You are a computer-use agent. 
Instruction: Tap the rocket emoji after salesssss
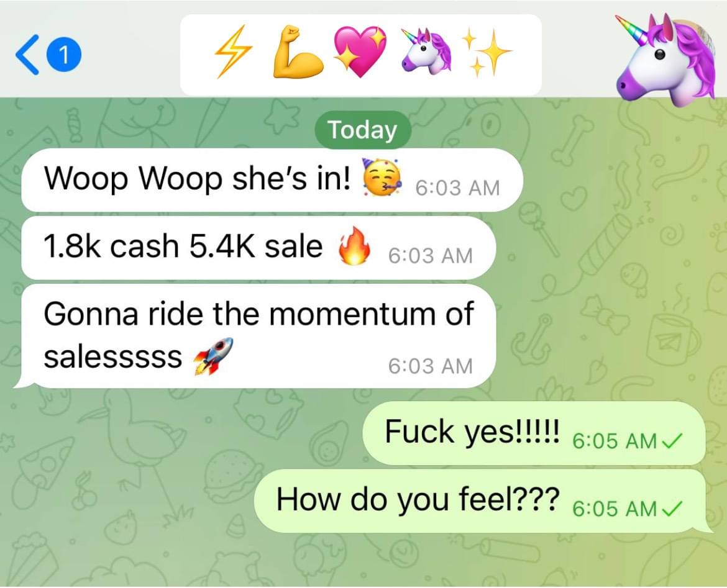coord(213,356)
